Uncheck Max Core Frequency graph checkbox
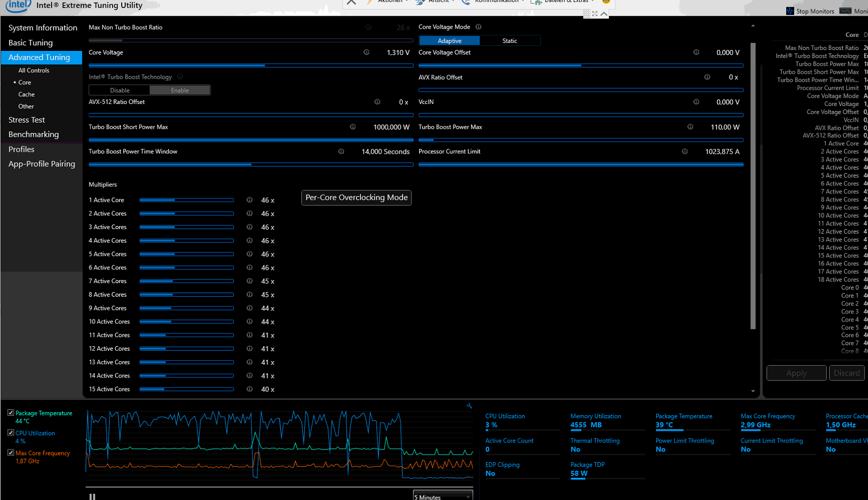Image resolution: width=868 pixels, height=500 pixels. point(11,453)
